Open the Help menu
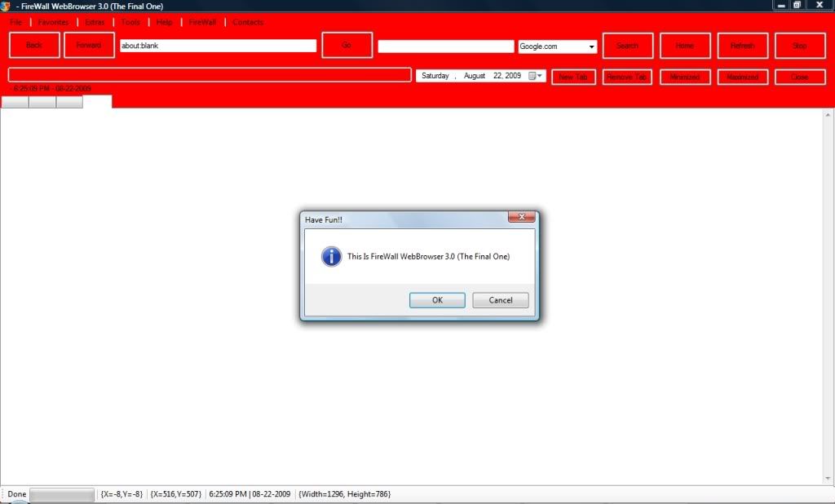 pos(165,22)
